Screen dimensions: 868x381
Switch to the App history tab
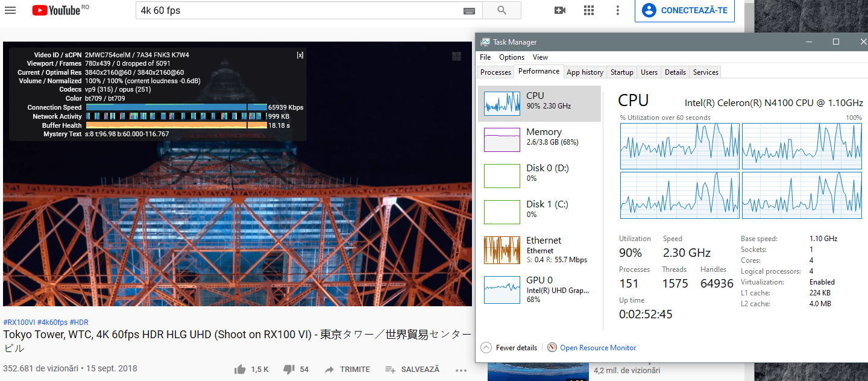[585, 72]
